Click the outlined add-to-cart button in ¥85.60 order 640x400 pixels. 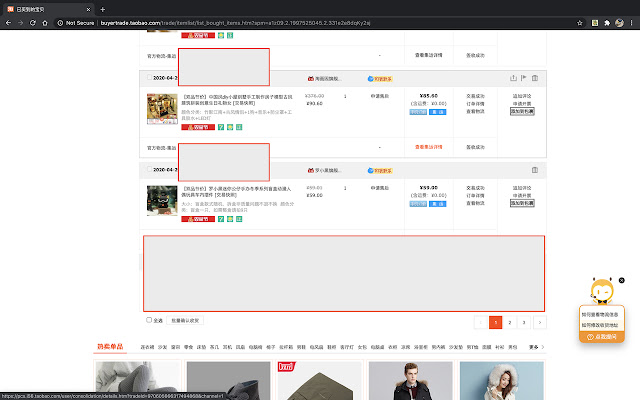(x=522, y=111)
